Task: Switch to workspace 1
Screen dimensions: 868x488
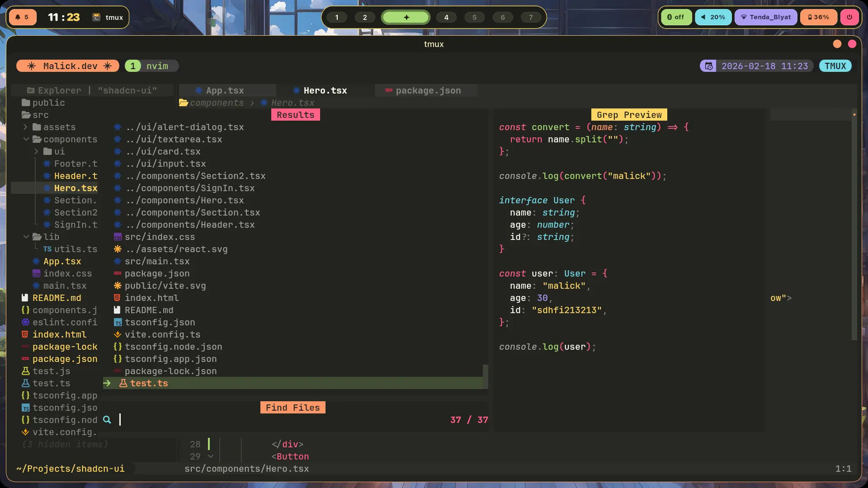Action: pos(337,17)
